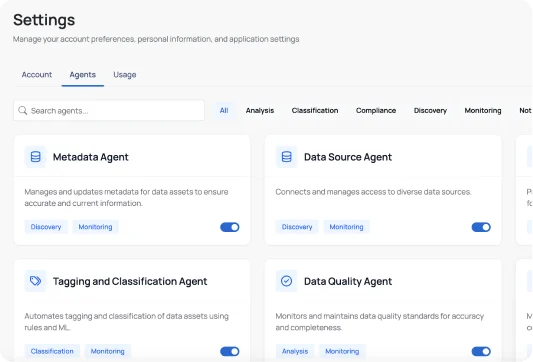This screenshot has width=533, height=362.
Task: Open the Account tab
Action: pos(37,74)
